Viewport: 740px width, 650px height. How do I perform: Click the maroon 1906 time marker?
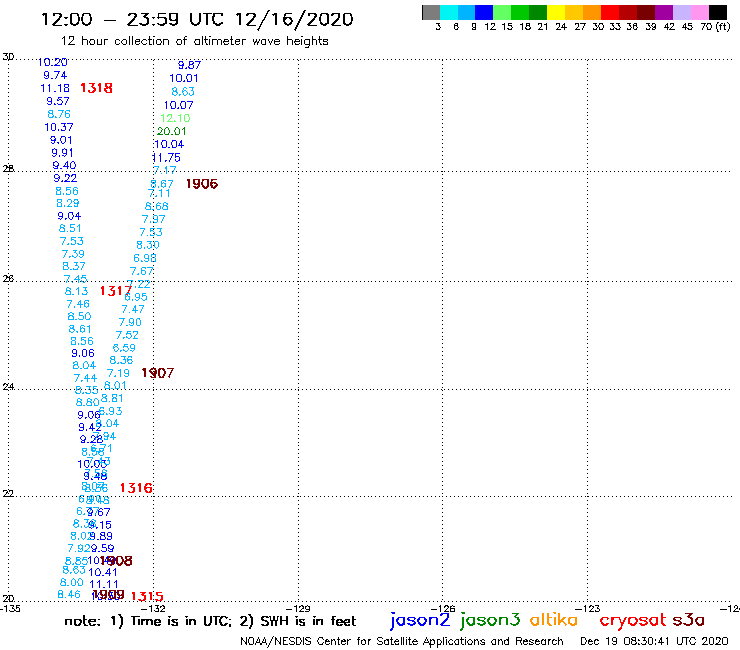(202, 184)
